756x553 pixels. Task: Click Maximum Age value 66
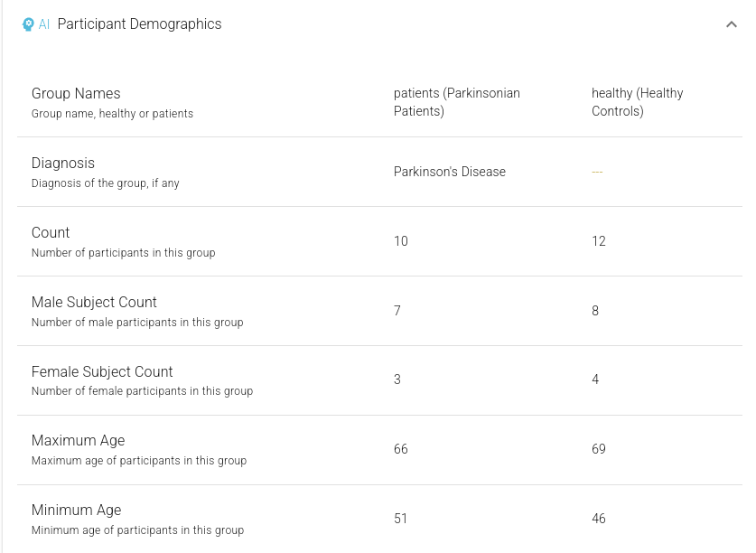(x=401, y=449)
